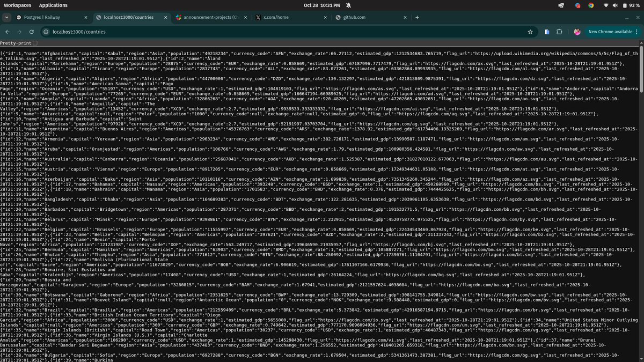Screen dimensions: 644x362
Task: Open the Applications menu
Action: coord(53,5)
